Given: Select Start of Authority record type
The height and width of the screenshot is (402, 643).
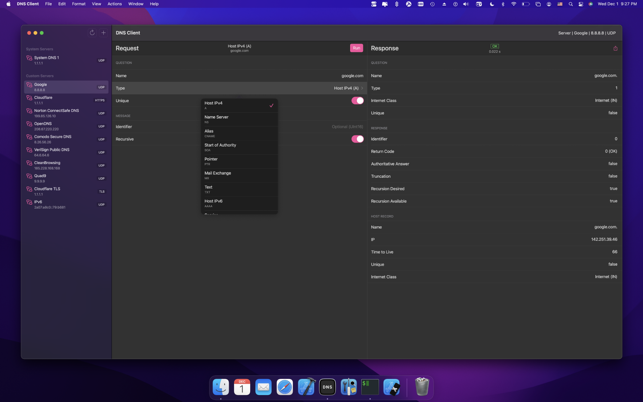Looking at the screenshot, I should point(239,147).
